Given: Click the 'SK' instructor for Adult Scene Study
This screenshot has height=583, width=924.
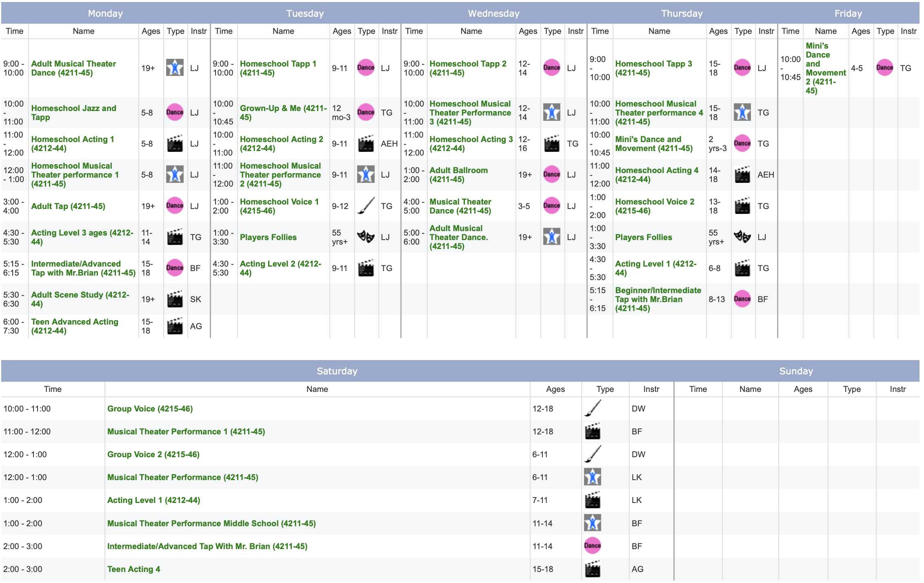Looking at the screenshot, I should [195, 299].
